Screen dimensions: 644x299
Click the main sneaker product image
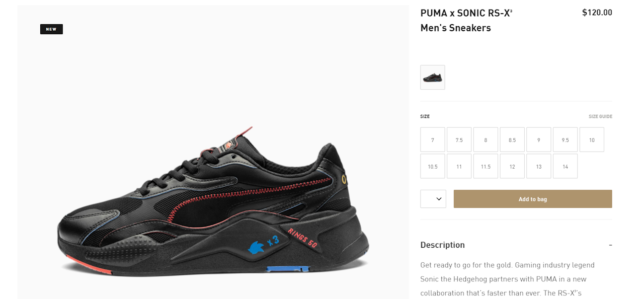pos(213,152)
